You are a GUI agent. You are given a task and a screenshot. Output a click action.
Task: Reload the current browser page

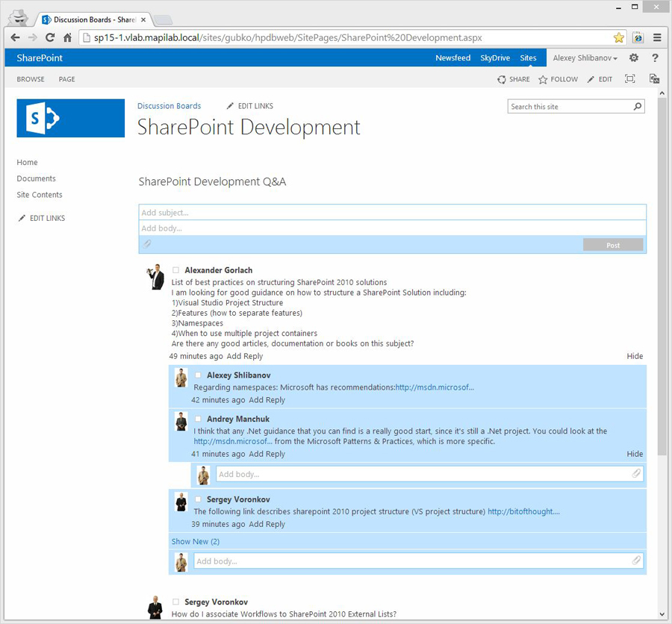[x=50, y=38]
